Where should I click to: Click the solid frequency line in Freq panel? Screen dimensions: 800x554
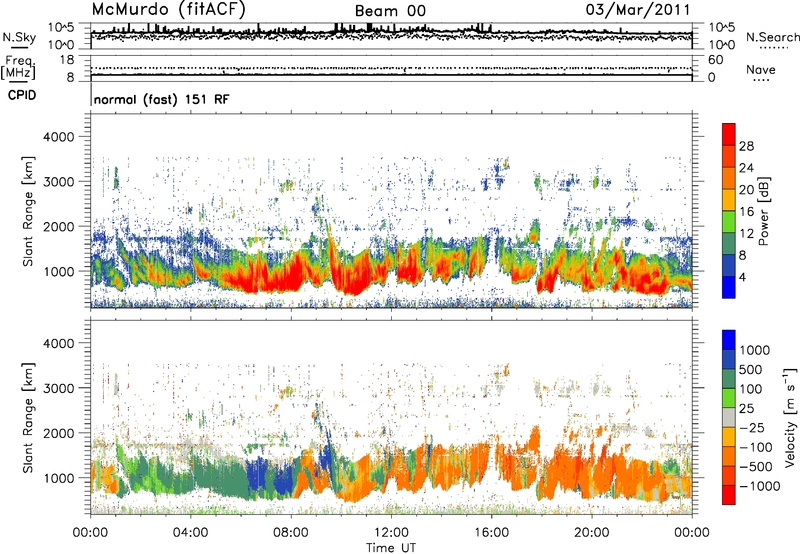[x=391, y=75]
